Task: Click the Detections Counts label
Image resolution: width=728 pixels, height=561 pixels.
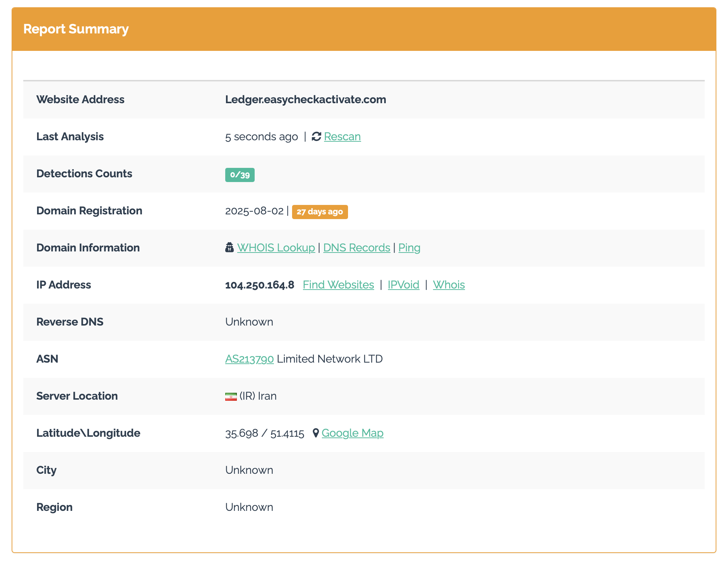Action: (x=84, y=174)
